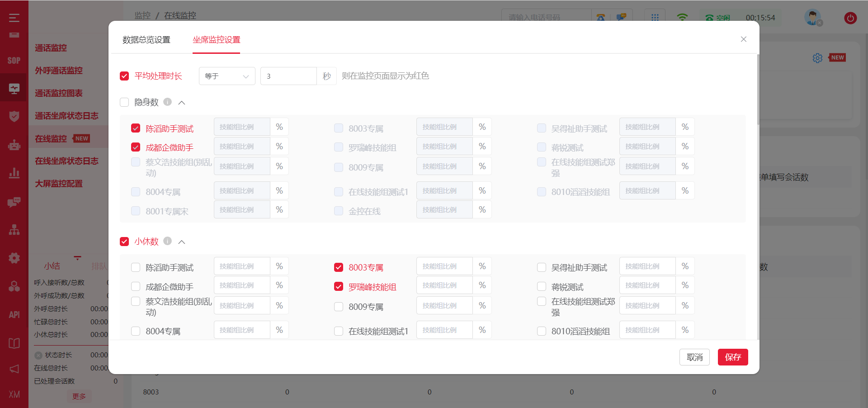Open the API sidebar item
The height and width of the screenshot is (408, 868).
[14, 315]
